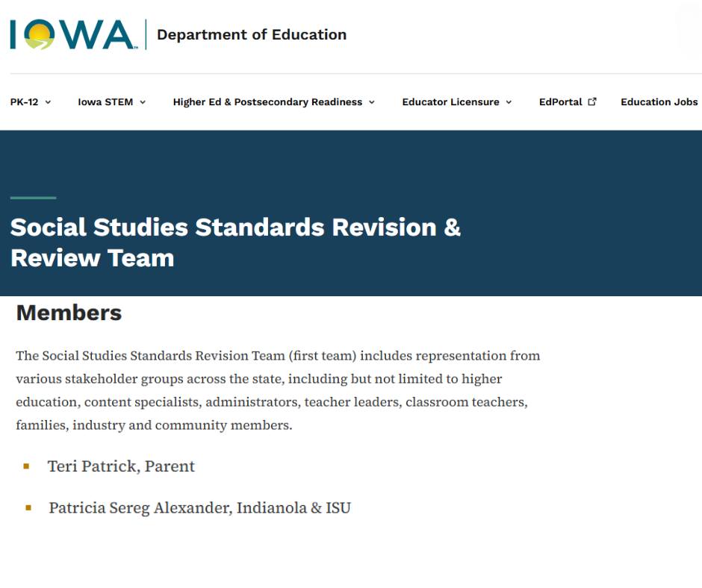Expand the chevron next to PK-12
Screen dimensions: 702x588
coord(48,102)
